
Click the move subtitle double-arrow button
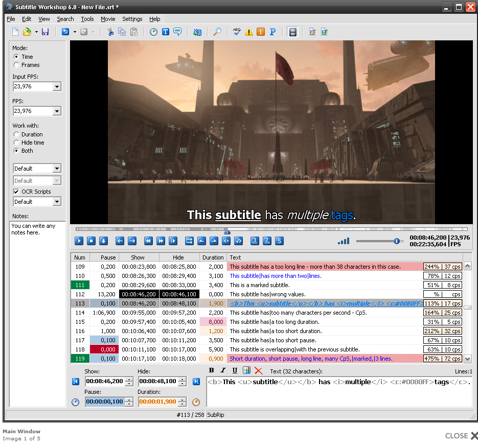click(189, 241)
